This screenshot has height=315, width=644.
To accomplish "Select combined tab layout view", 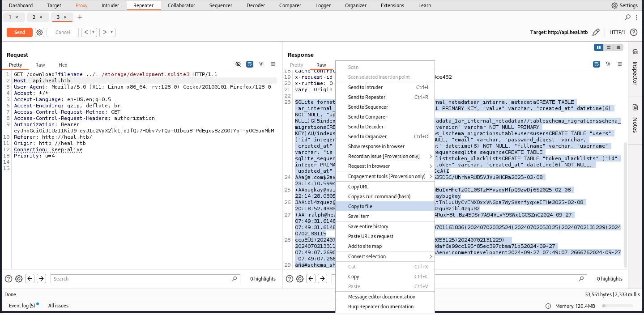I will (x=618, y=47).
